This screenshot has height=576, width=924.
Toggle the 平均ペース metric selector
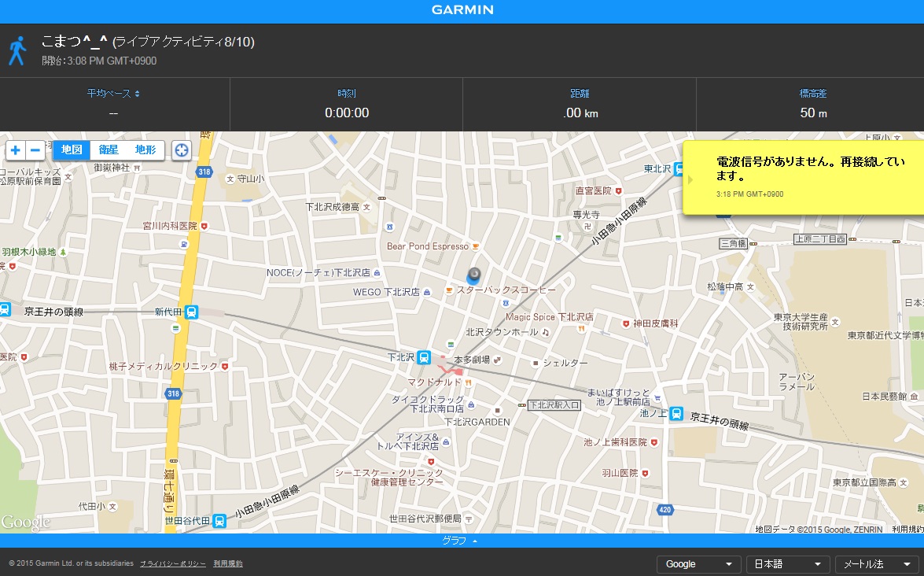(113, 93)
